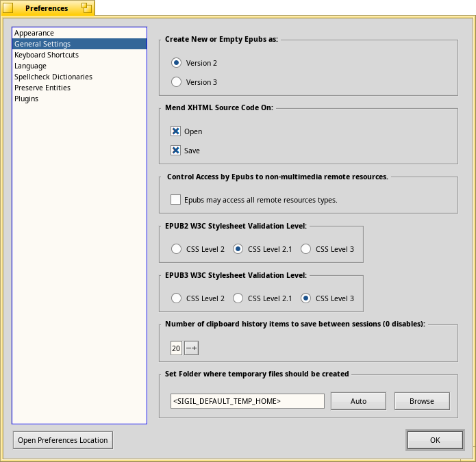
Task: Click Open Preferences Location button
Action: [x=63, y=440]
